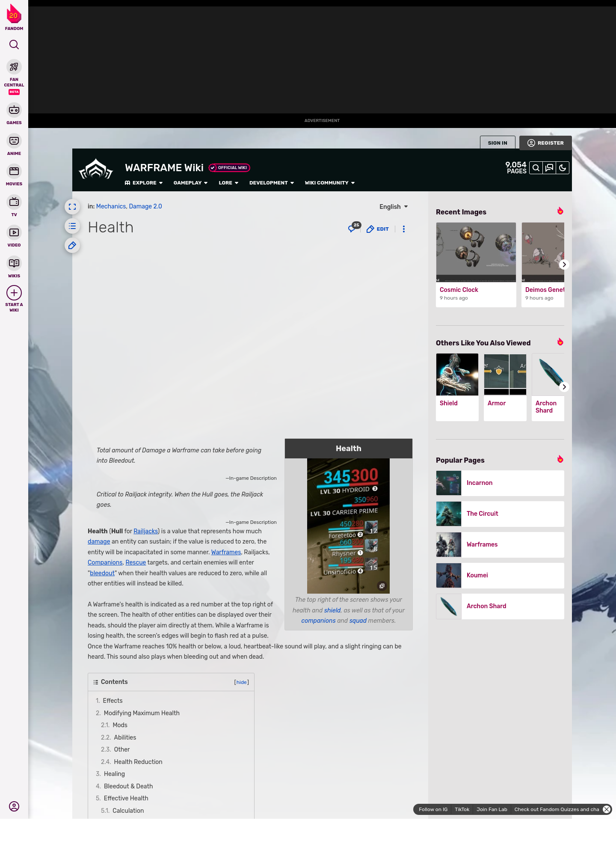The width and height of the screenshot is (616, 856).
Task: Jump to Bleedout & Death section
Action: pos(128,786)
